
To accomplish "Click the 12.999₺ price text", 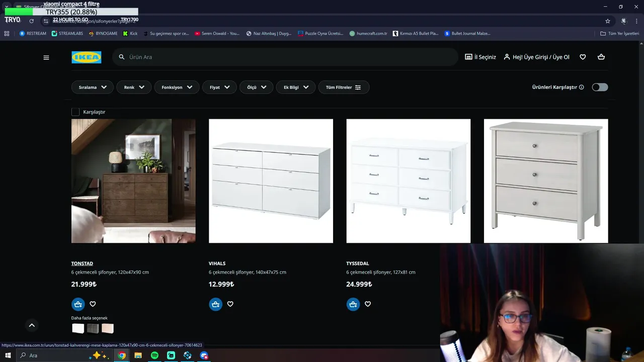I will click(221, 285).
